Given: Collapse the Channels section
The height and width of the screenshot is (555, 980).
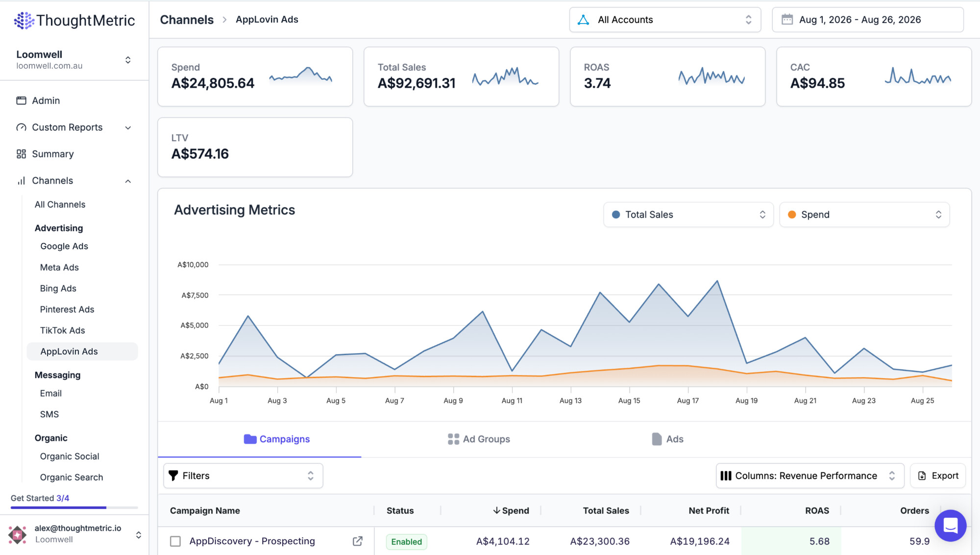Looking at the screenshot, I should pos(128,181).
